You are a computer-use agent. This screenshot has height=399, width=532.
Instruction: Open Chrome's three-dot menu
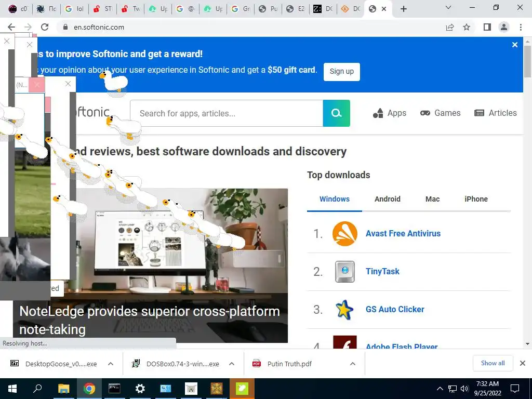click(521, 27)
